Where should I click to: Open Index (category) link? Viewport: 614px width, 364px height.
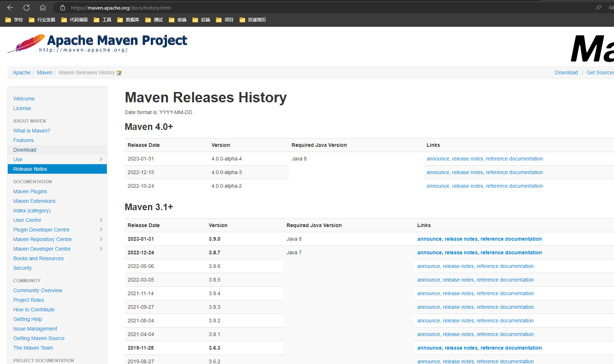click(32, 211)
